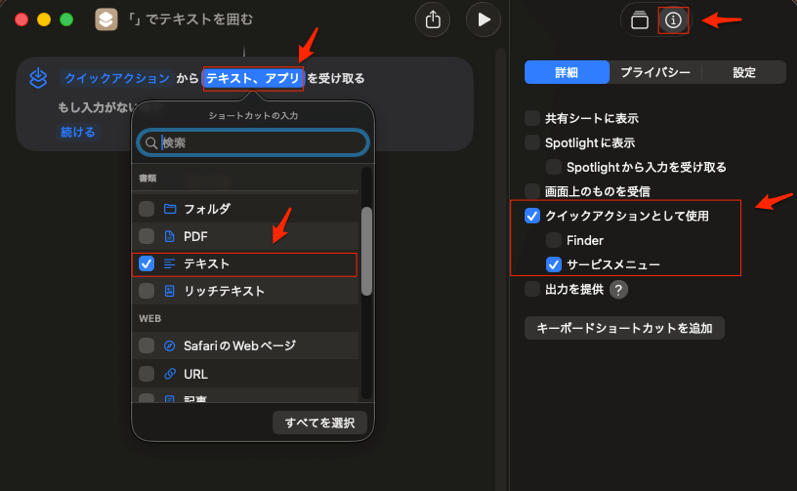Click the quick action input icon
The width and height of the screenshot is (797, 491).
coord(38,78)
